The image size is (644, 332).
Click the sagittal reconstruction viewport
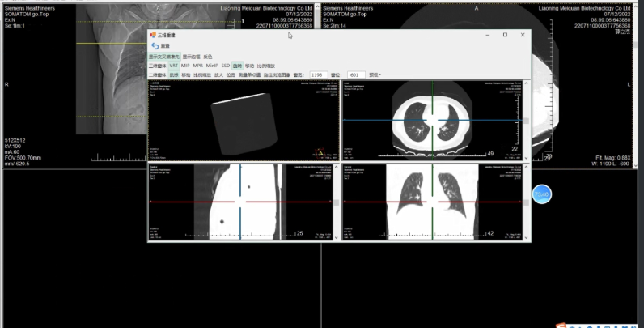point(240,202)
